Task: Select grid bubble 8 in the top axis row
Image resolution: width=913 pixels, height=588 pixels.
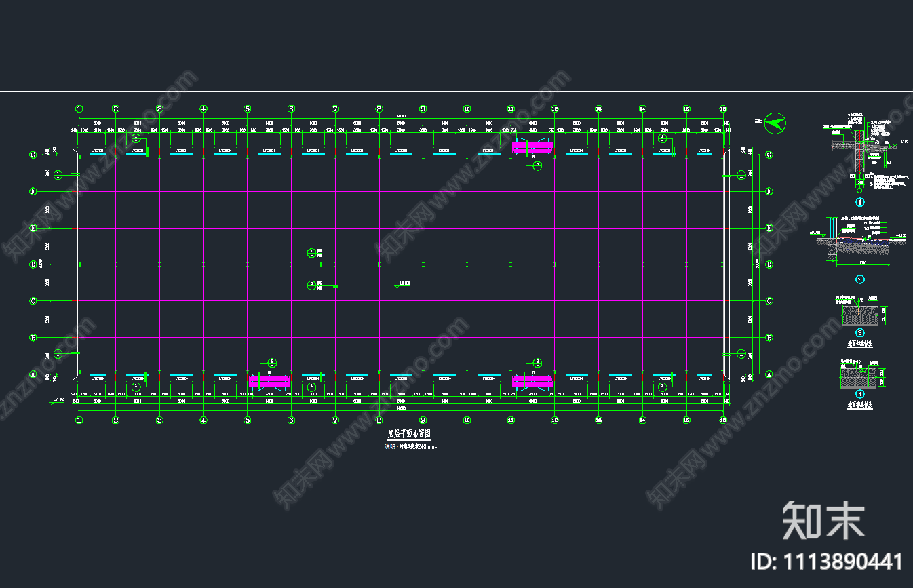Action: click(x=379, y=109)
